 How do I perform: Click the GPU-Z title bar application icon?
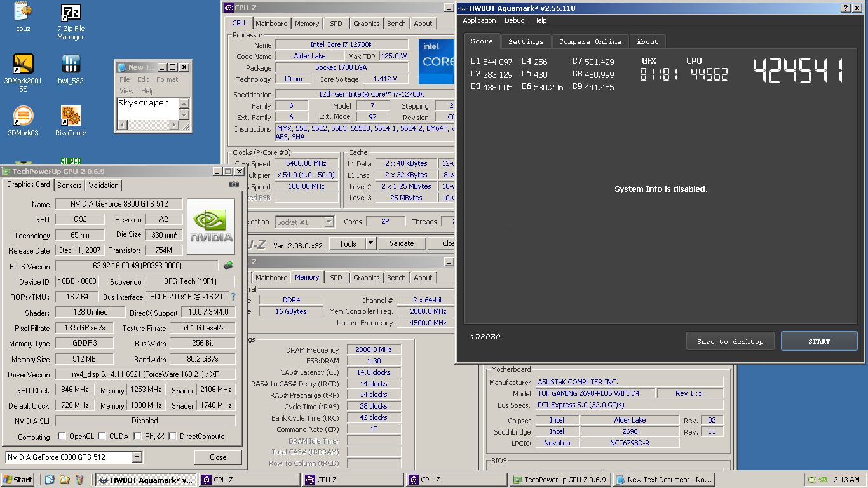pyautogui.click(x=7, y=172)
